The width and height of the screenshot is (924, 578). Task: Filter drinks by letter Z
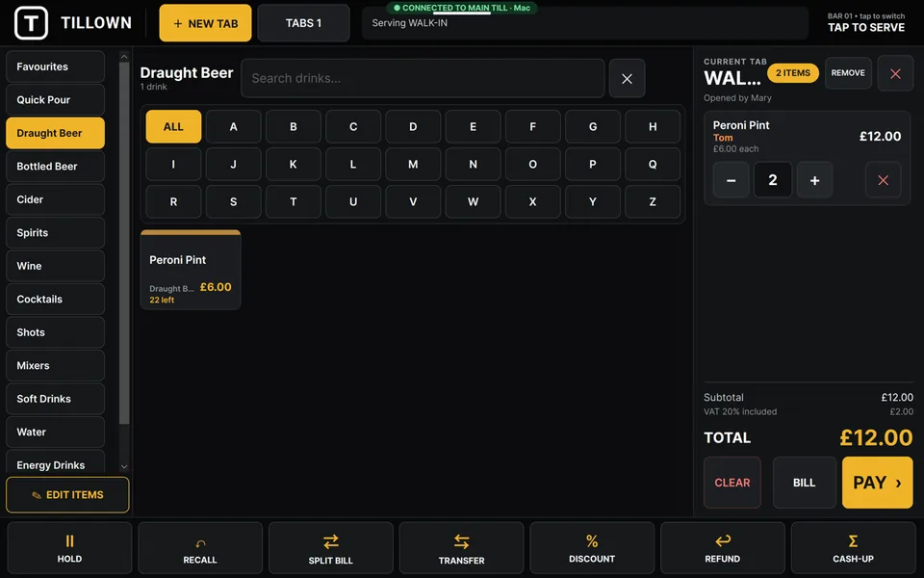653,201
